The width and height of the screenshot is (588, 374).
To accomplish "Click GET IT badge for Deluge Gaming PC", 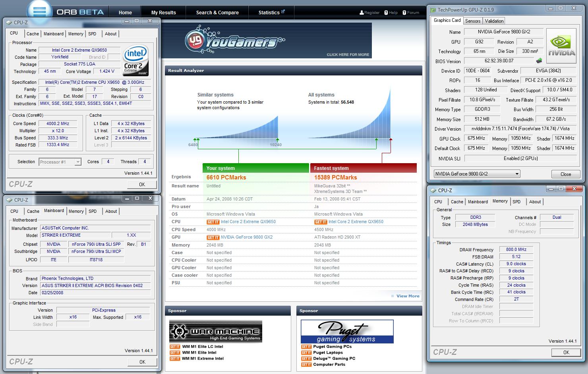I will pos(306,359).
